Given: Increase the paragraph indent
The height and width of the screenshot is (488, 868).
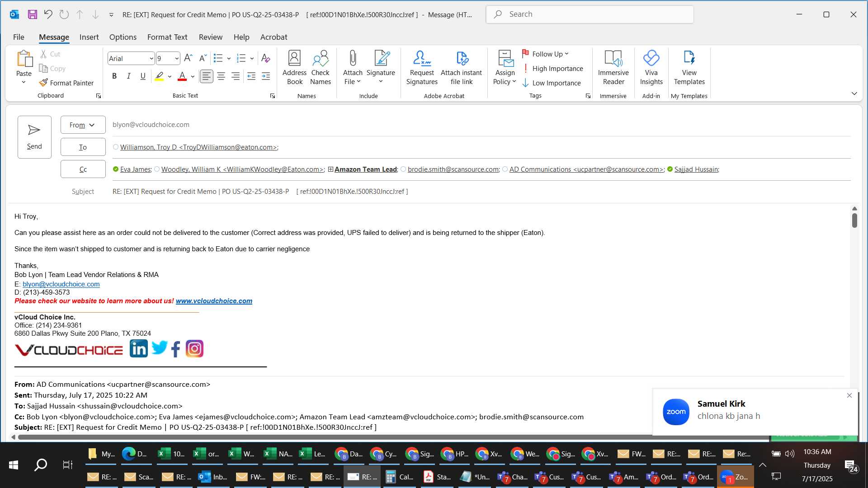Looking at the screenshot, I should (266, 76).
